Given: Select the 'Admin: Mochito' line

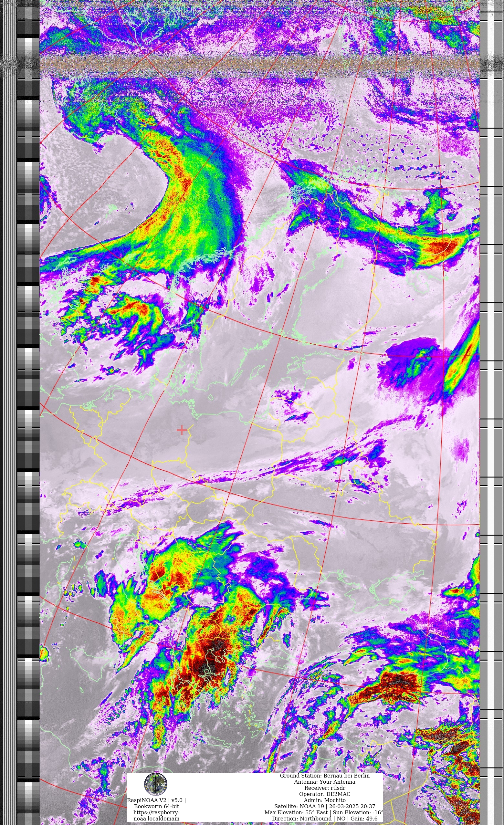Looking at the screenshot, I should 324,800.
